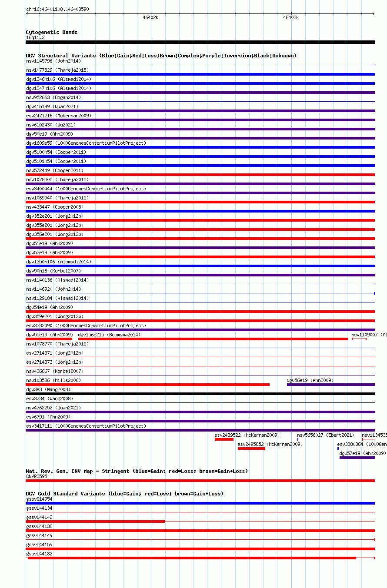This screenshot has height=588, width=387.
Task: Open nsv103586 (Mills2006) variant
Action: (x=53, y=380)
